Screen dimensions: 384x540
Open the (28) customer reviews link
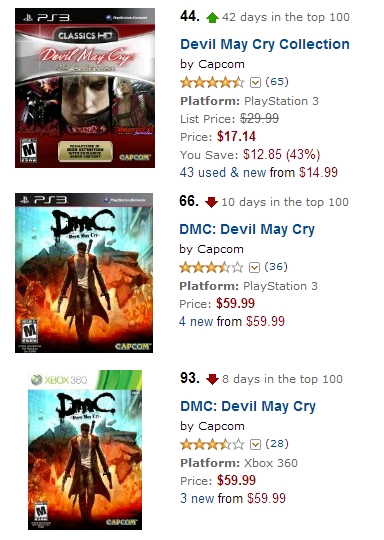coord(277,444)
